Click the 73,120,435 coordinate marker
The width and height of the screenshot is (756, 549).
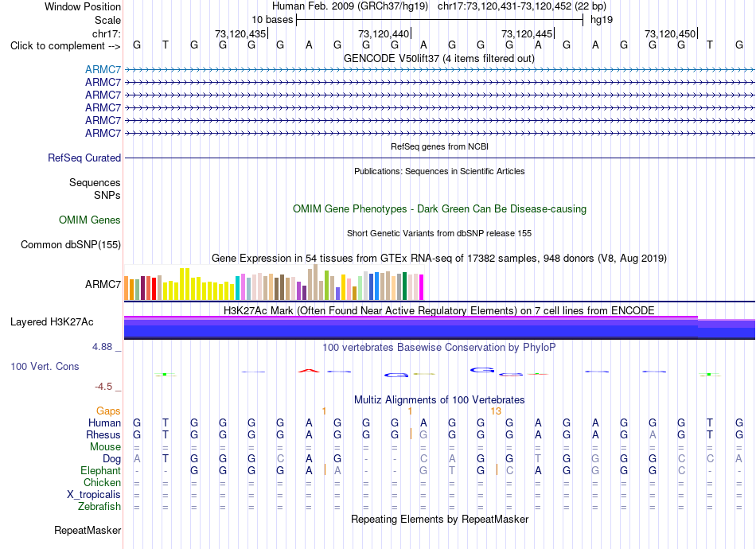click(x=240, y=33)
